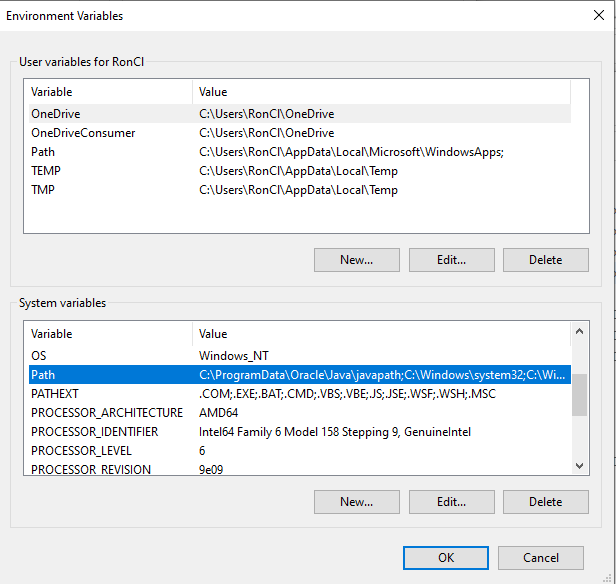Click New button under User variables

click(356, 260)
